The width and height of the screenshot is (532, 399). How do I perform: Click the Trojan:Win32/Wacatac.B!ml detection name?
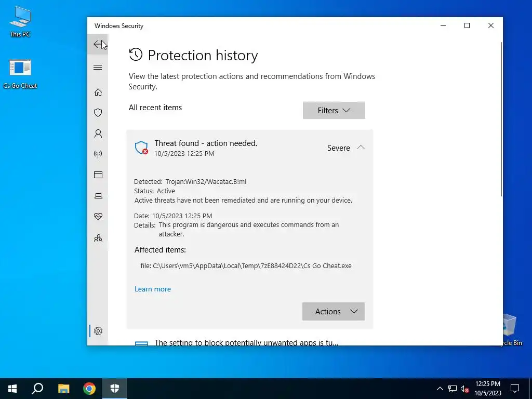206,181
